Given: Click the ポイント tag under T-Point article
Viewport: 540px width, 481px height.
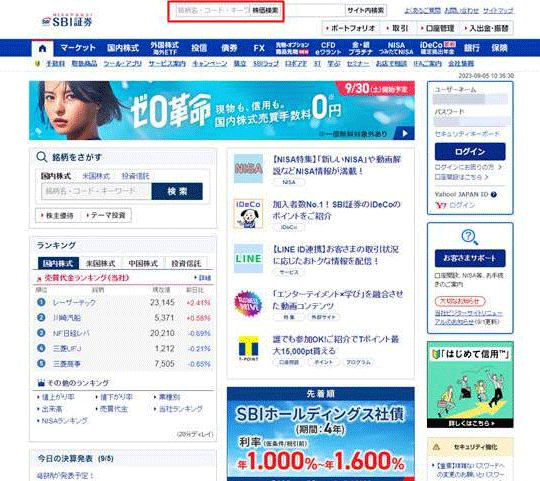Looking at the screenshot, I should 324,362.
